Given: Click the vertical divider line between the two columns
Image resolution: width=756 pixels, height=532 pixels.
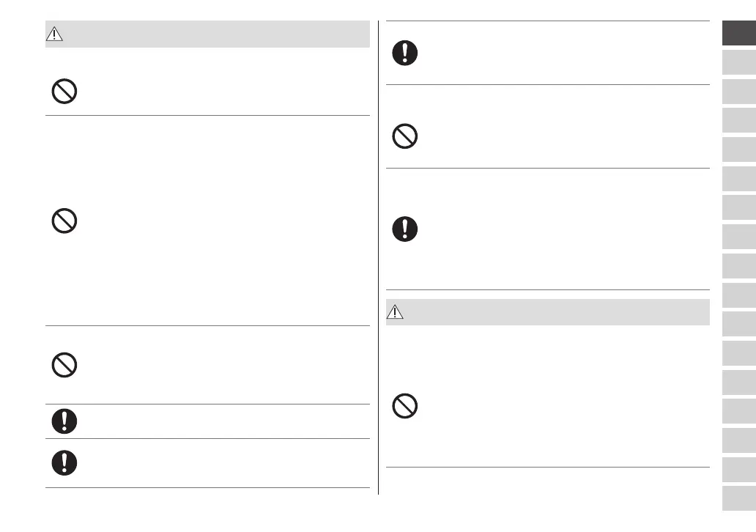Looking at the screenshot, I should [379, 256].
